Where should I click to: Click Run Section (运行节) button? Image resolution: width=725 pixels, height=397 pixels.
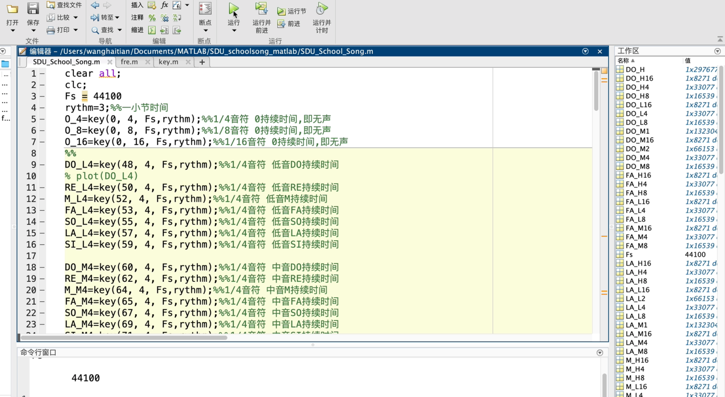[291, 11]
